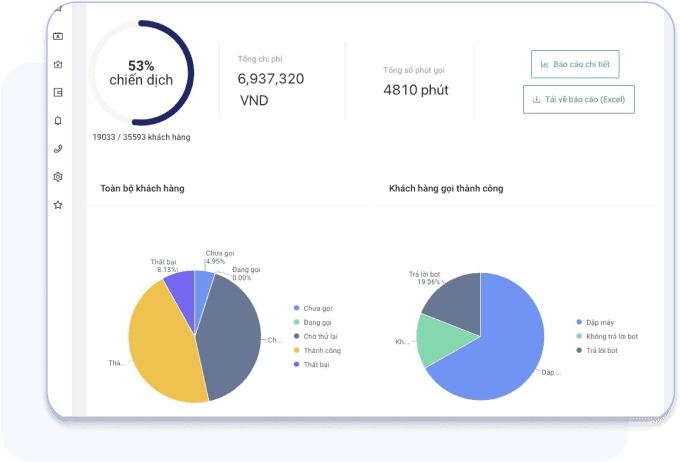
Task: Click the bot icon in sidebar
Action: pyautogui.click(x=58, y=64)
